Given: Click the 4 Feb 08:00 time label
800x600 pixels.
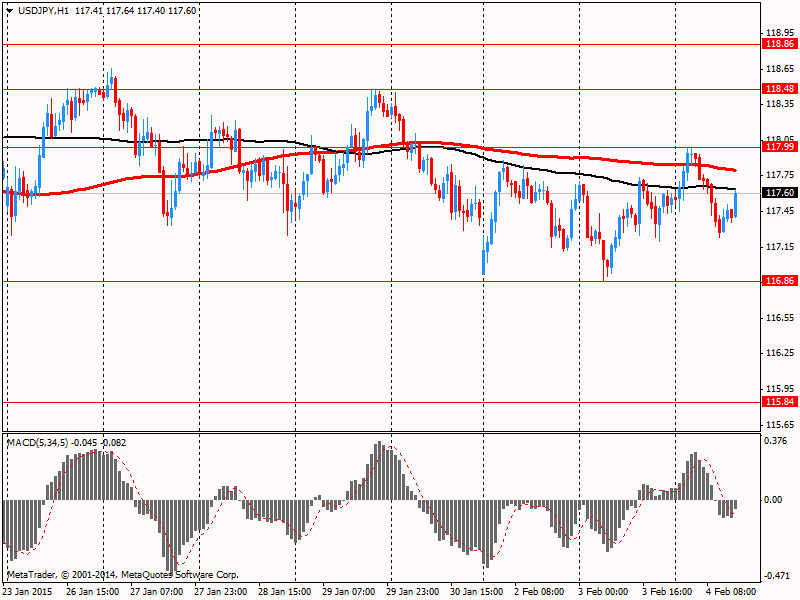Looking at the screenshot, I should [733, 591].
